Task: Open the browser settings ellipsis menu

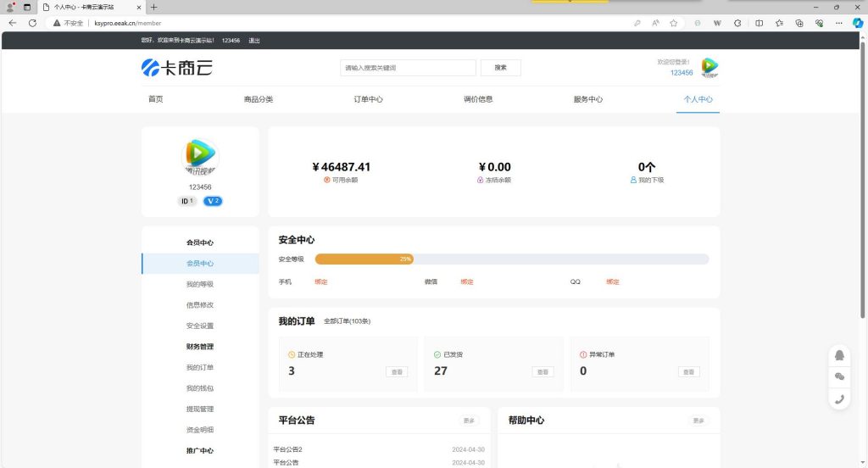Action: click(838, 23)
